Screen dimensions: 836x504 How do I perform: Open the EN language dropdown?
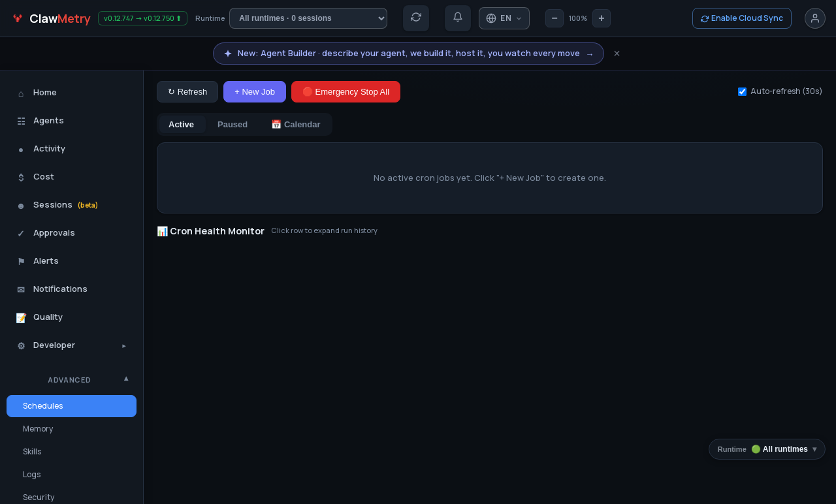pos(504,18)
